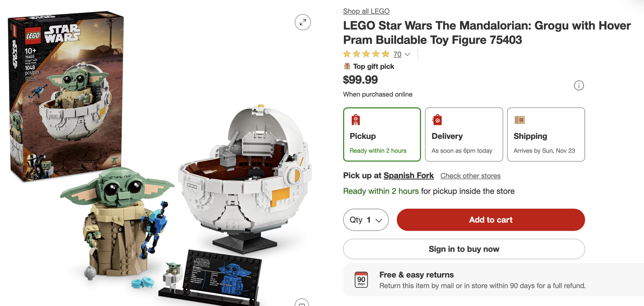This screenshot has width=644, height=306.
Task: Choose the Delivery fulfillment option
Action: [464, 134]
